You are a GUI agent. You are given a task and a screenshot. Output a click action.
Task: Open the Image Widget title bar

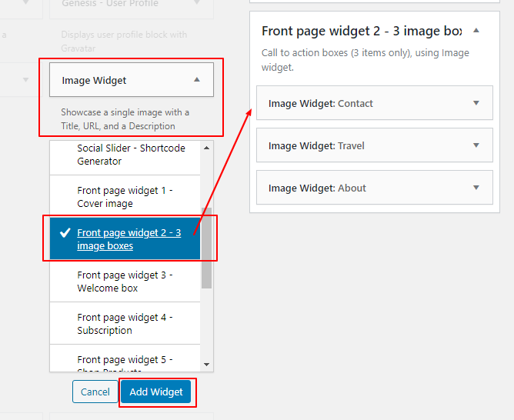coord(132,79)
